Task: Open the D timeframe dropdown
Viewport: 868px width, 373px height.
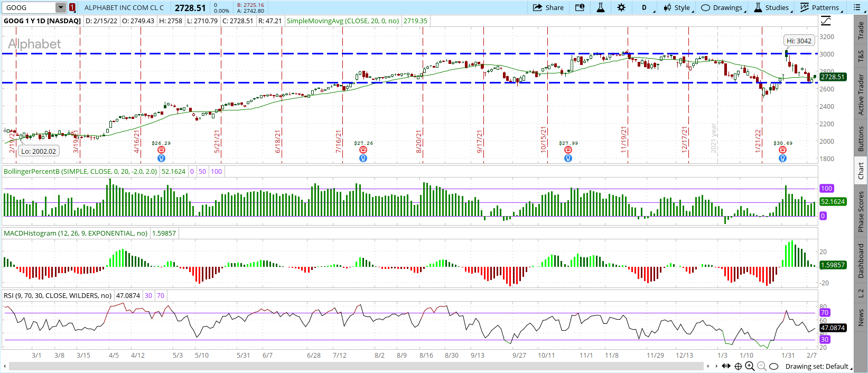Action: click(x=646, y=7)
